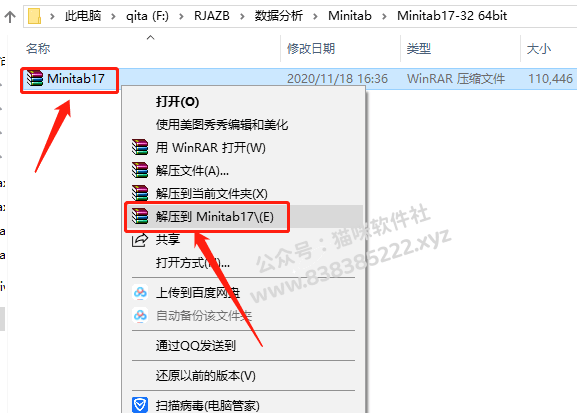Viewport: 577px width, 413px height.
Task: Expand chevron after Minitab in breadcrumb
Action: [x=384, y=16]
